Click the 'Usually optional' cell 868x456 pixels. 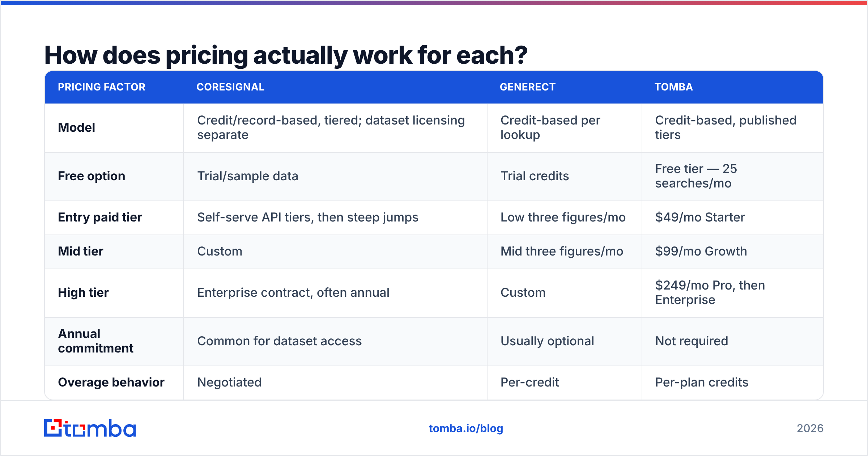pyautogui.click(x=547, y=341)
